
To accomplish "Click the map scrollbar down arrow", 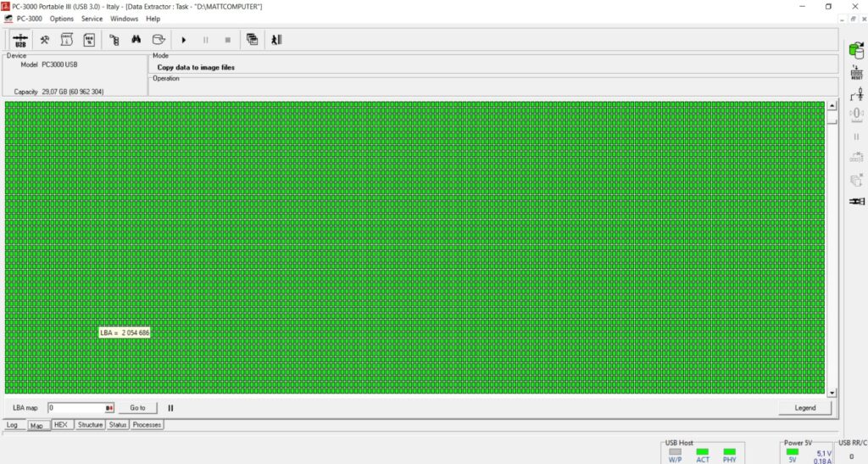I will click(832, 393).
